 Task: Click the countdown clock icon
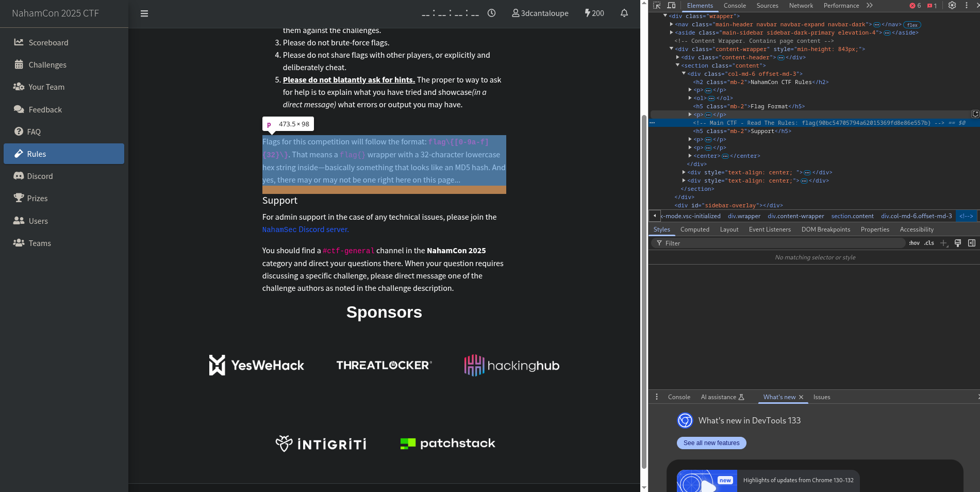(491, 13)
